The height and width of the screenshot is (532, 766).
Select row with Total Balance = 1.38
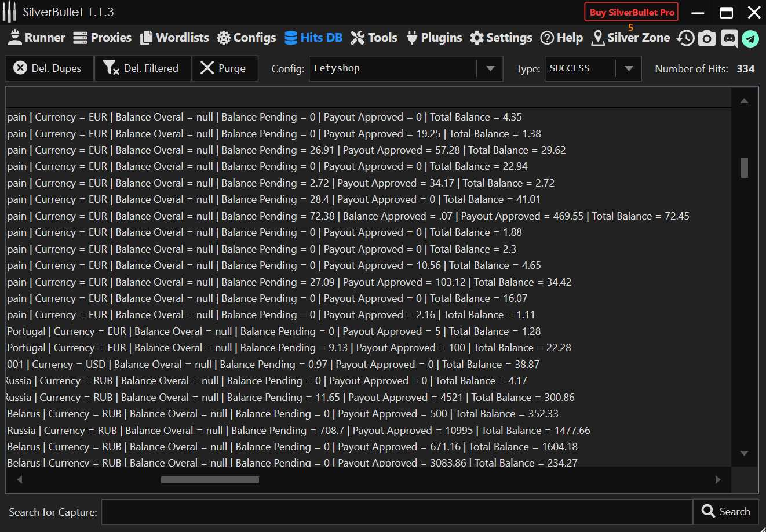pyautogui.click(x=369, y=134)
